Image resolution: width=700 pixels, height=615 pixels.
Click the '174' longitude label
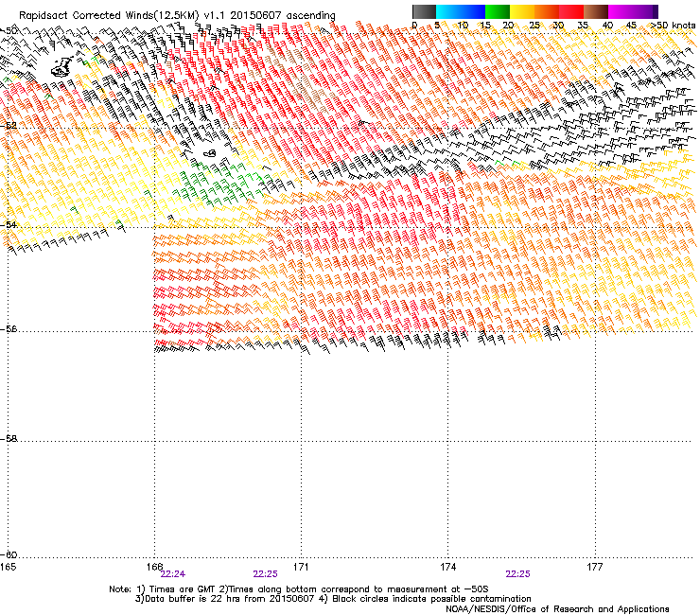coord(447,567)
